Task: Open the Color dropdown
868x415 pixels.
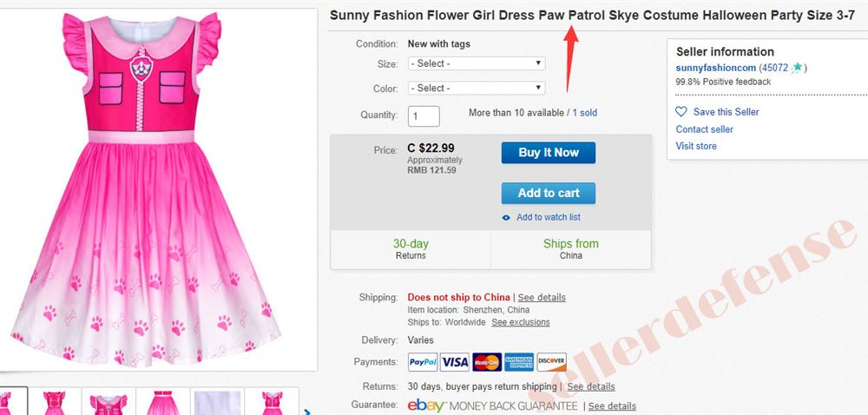Action: click(477, 88)
